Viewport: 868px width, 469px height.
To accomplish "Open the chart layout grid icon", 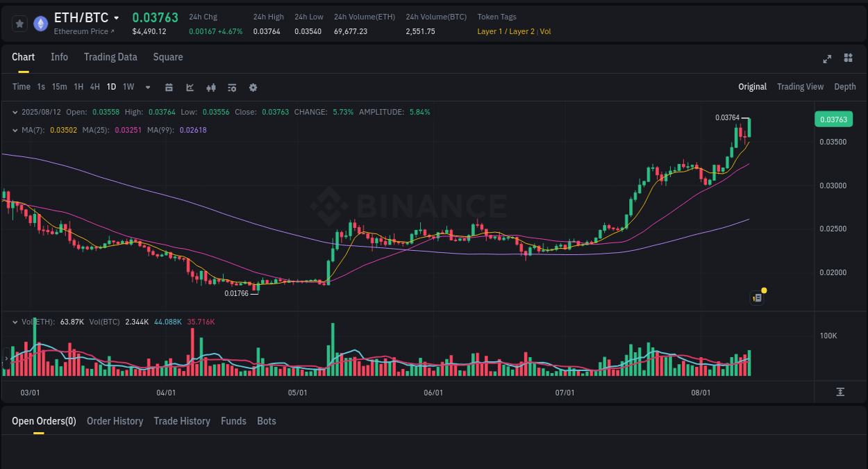I will [848, 58].
